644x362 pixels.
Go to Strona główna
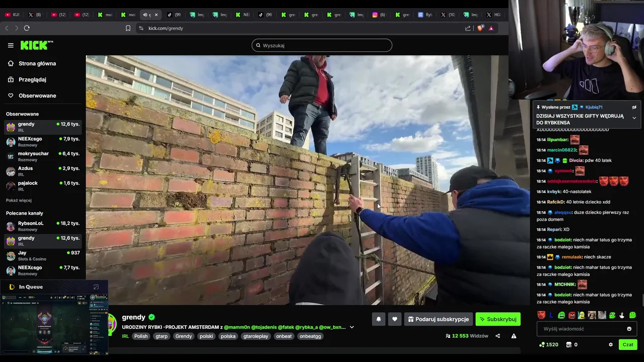pyautogui.click(x=37, y=63)
